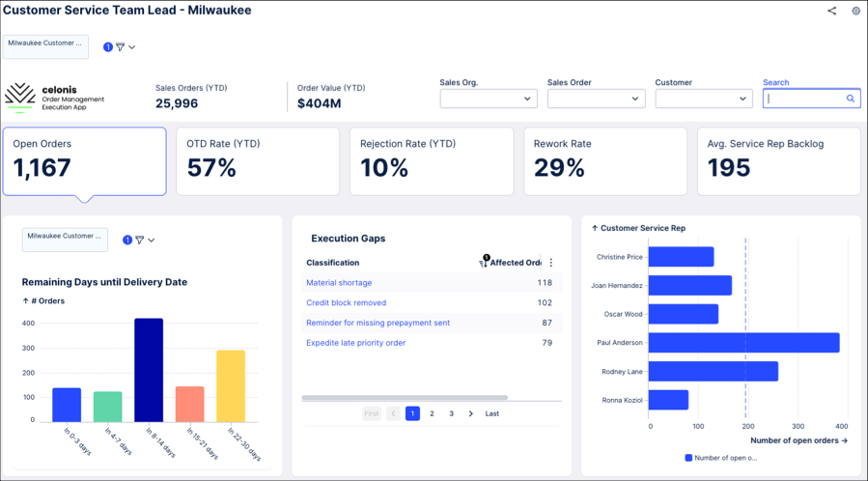Open the Sales Order dropdown
The width and height of the screenshot is (868, 481).
click(596, 99)
